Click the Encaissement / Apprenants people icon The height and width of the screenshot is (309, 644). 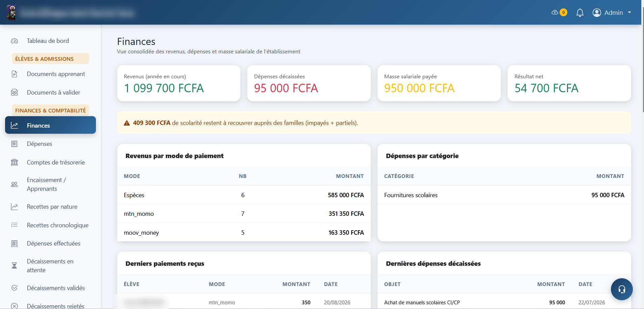(x=14, y=184)
